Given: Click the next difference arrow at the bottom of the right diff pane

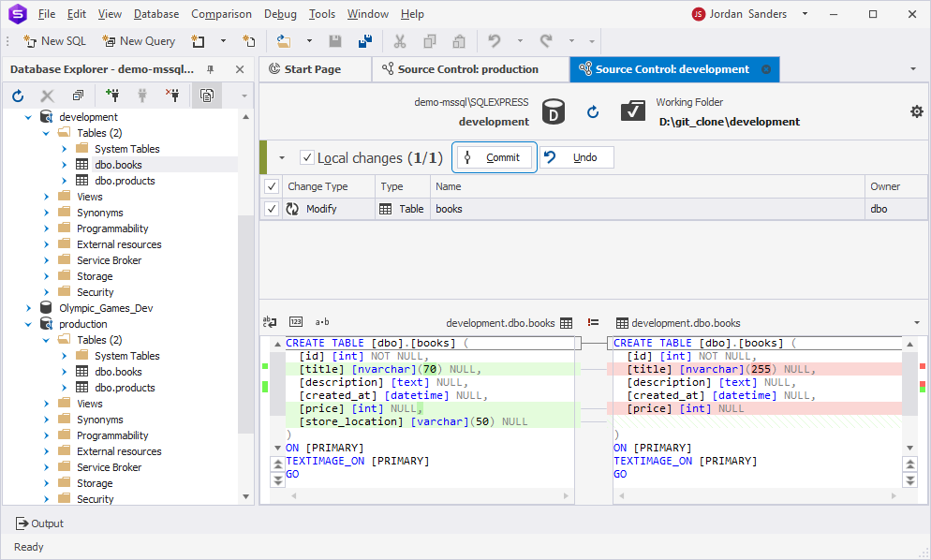Looking at the screenshot, I should tap(909, 479).
